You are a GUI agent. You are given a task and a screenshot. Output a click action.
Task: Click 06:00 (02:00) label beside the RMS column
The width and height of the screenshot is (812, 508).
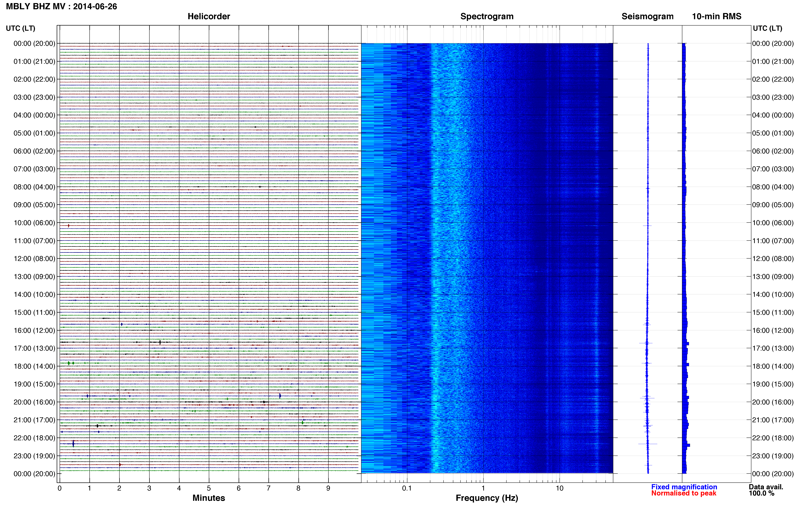(773, 151)
